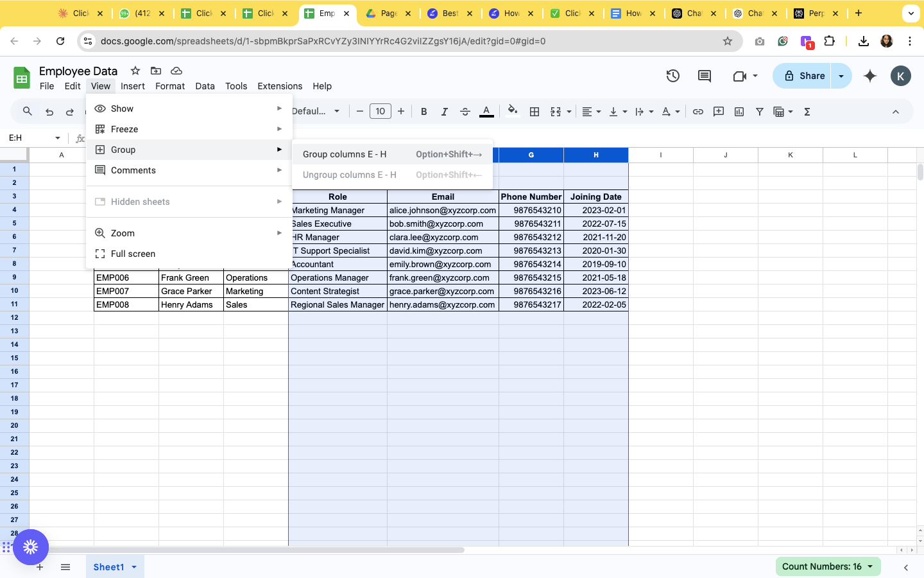Toggle bold formatting in the toolbar
This screenshot has height=578, width=924.
pos(424,111)
